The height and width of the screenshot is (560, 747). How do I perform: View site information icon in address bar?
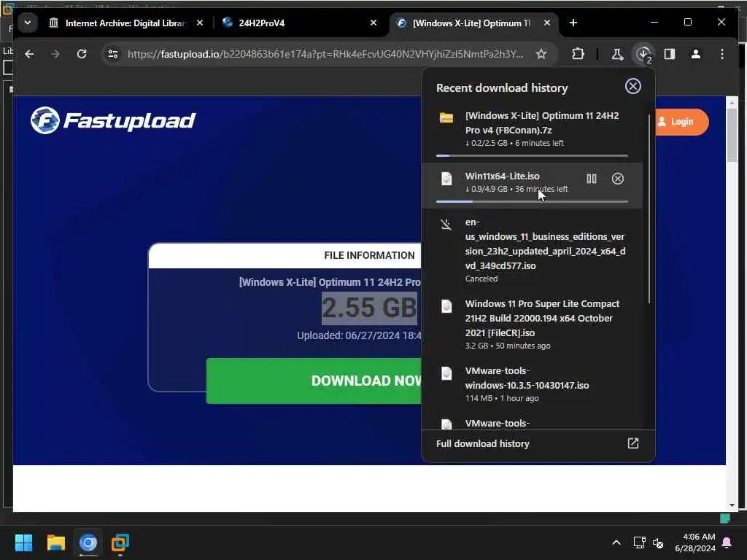point(113,54)
